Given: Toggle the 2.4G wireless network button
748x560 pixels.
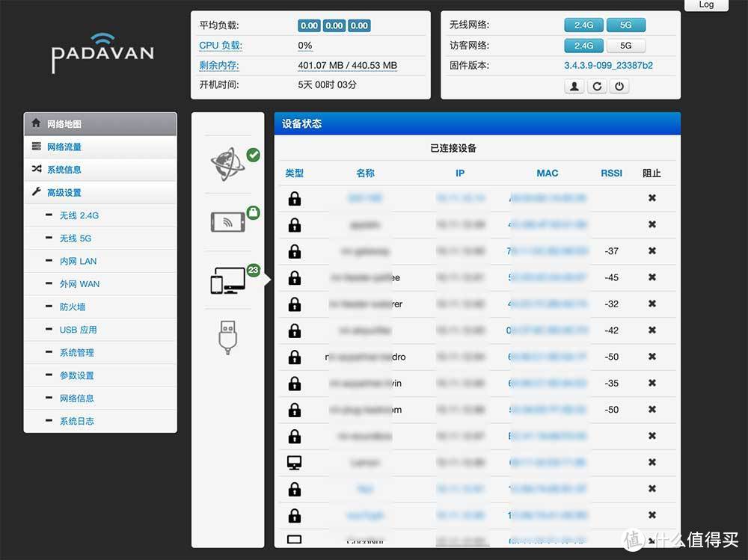Looking at the screenshot, I should pyautogui.click(x=583, y=25).
